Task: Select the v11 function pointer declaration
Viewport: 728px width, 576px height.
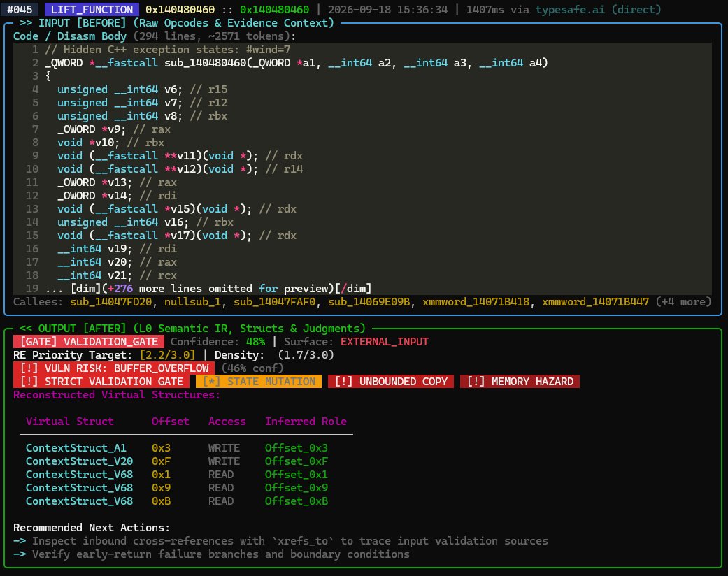Action: coord(180,156)
